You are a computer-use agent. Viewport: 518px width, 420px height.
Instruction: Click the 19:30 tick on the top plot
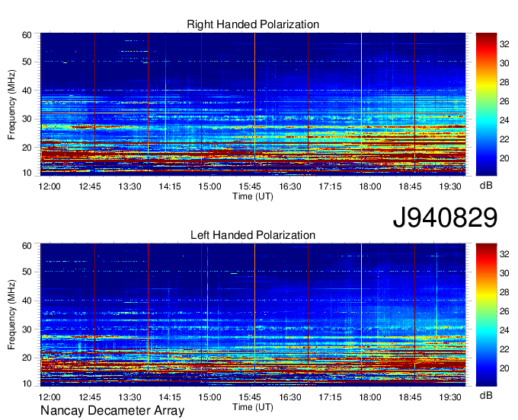(x=450, y=186)
